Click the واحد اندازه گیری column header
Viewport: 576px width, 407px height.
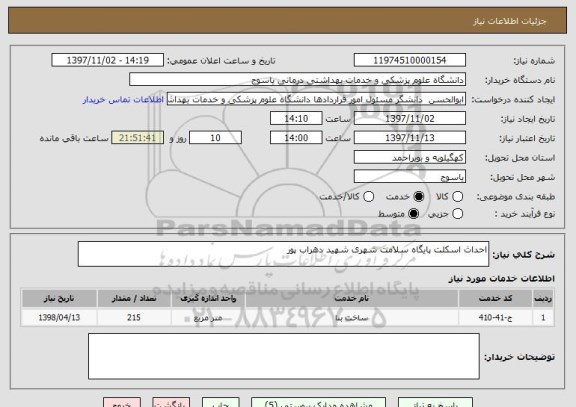pos(208,298)
